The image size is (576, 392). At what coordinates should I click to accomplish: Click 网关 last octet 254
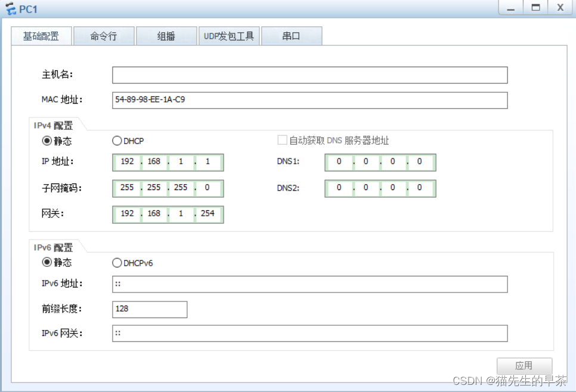coord(208,214)
